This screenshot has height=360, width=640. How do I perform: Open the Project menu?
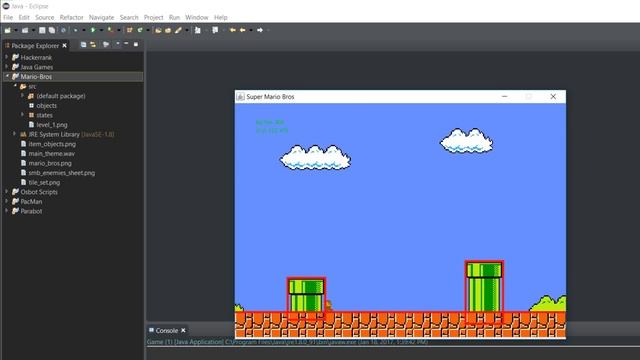[x=153, y=18]
